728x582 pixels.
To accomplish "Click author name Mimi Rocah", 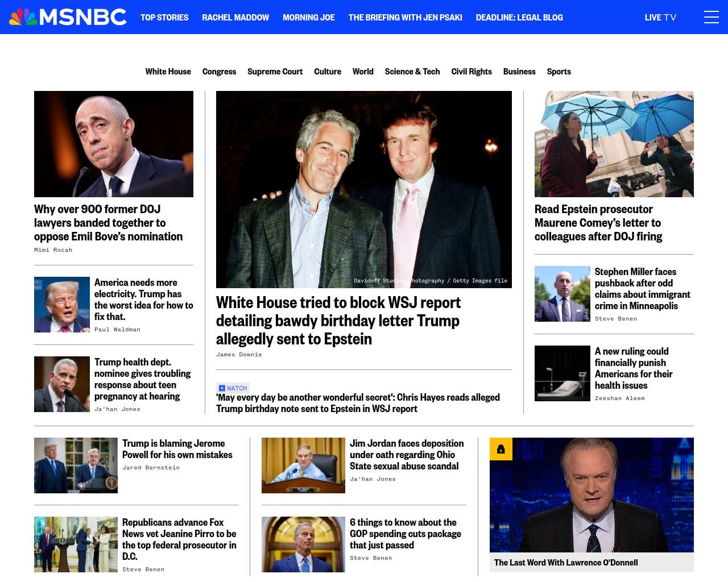I will [53, 250].
